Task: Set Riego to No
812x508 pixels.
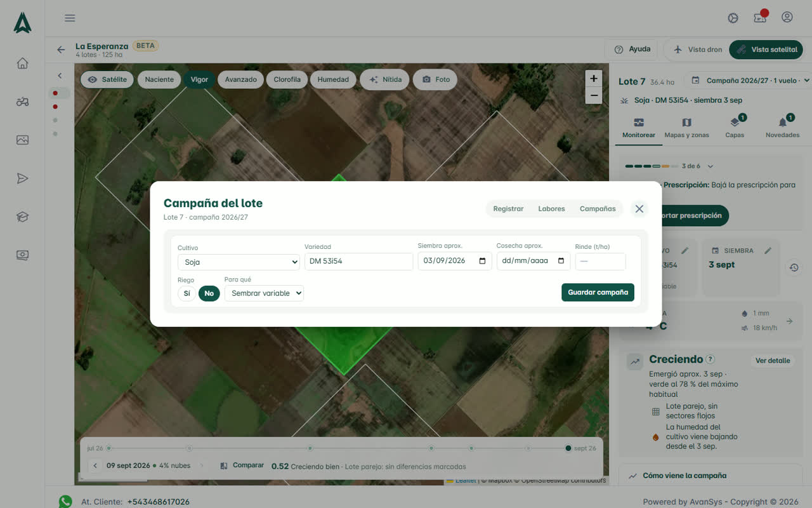Action: click(x=209, y=293)
